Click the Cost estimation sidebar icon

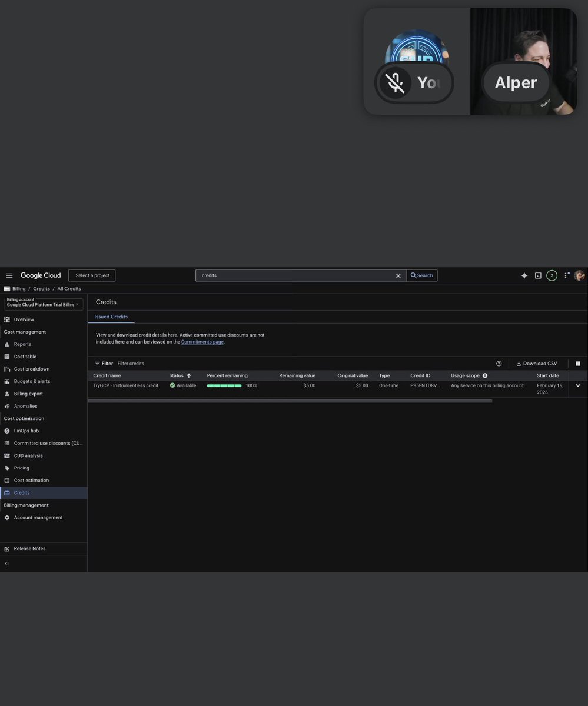(x=7, y=480)
